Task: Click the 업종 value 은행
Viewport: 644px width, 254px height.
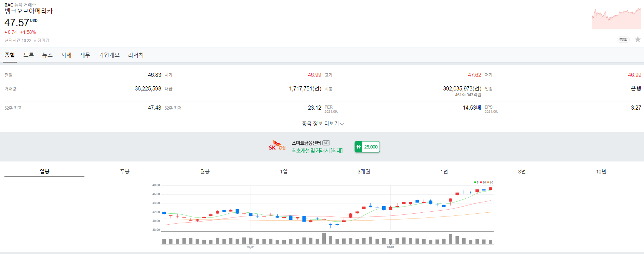Action: (636, 88)
